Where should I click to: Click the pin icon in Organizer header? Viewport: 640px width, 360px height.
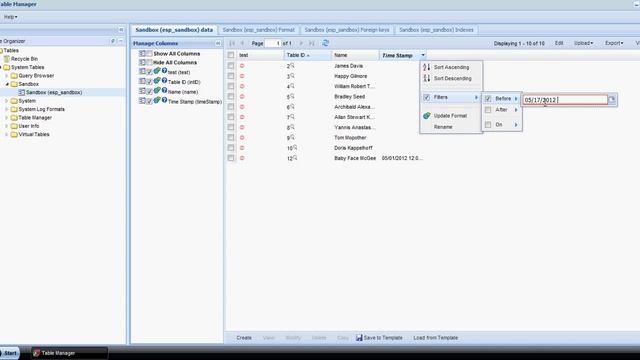click(113, 41)
